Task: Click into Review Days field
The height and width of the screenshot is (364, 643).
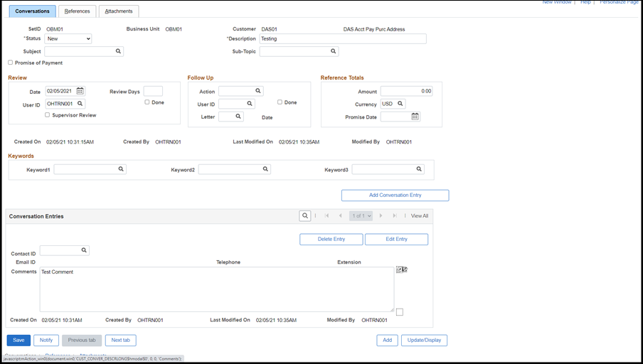Action: click(153, 91)
